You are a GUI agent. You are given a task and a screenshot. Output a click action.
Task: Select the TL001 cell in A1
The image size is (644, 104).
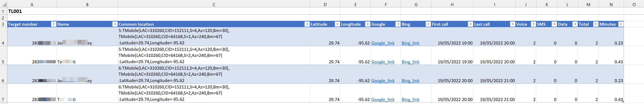coord(32,11)
